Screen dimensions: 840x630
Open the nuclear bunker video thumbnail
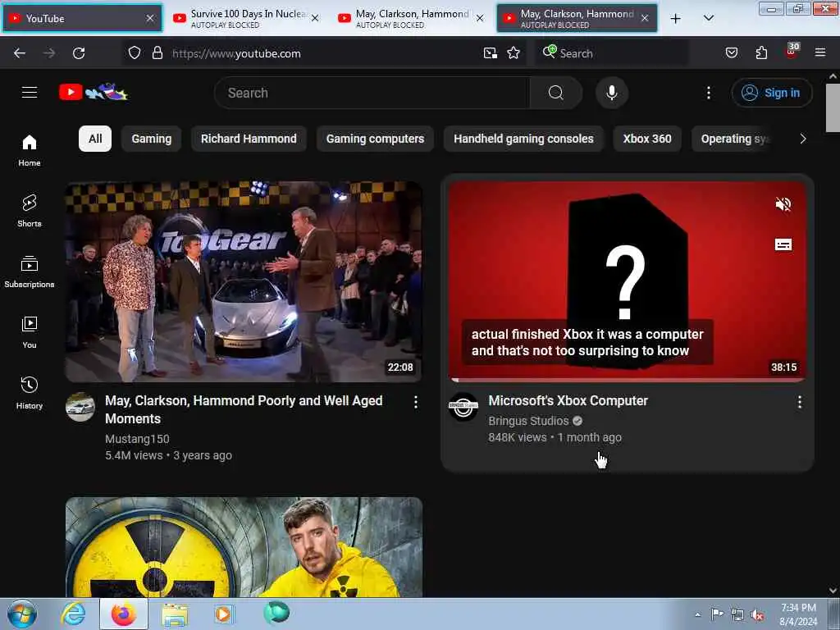[244, 547]
